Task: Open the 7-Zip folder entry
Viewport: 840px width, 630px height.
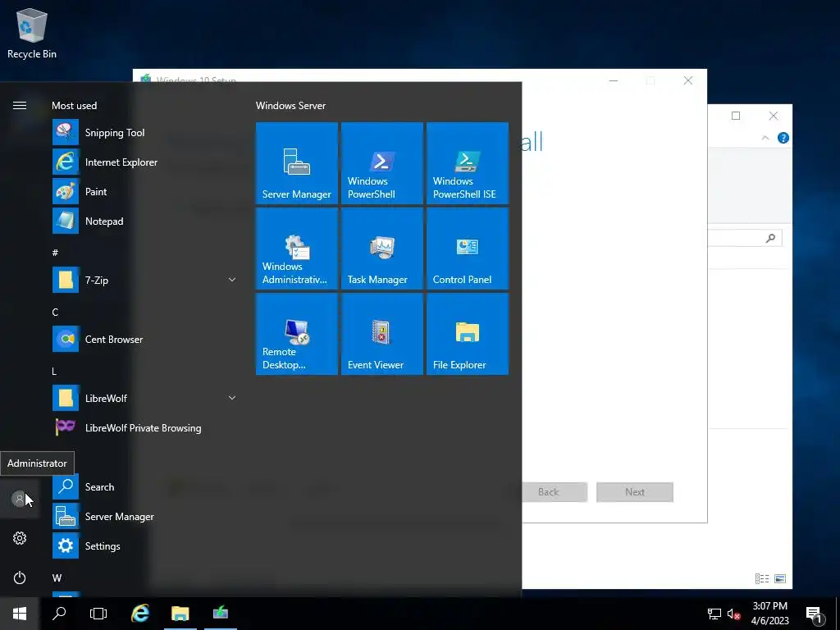Action: pos(144,280)
